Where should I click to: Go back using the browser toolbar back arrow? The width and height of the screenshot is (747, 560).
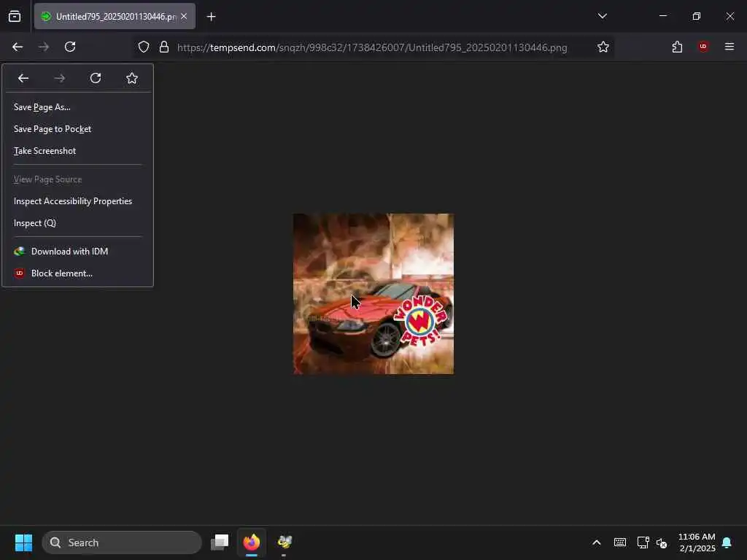point(18,47)
